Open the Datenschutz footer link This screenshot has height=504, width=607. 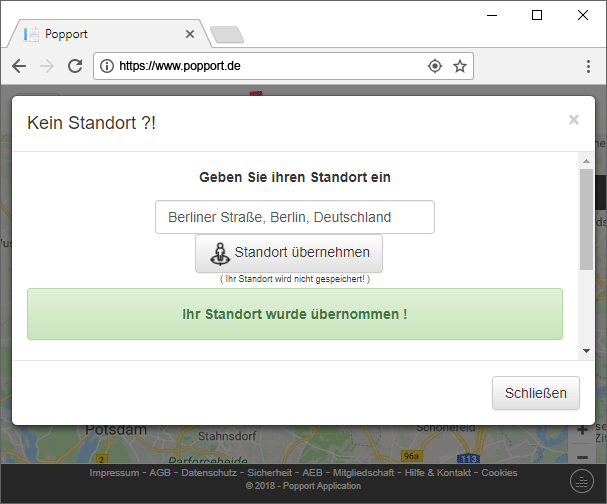208,473
